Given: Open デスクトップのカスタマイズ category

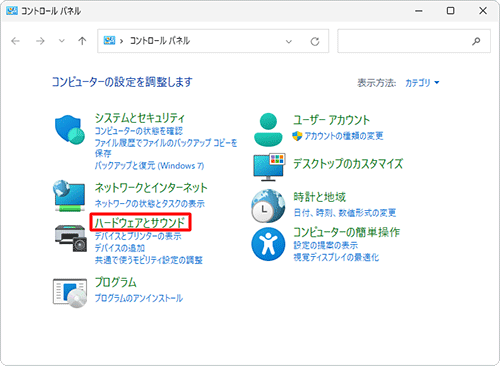Looking at the screenshot, I should tap(348, 164).
